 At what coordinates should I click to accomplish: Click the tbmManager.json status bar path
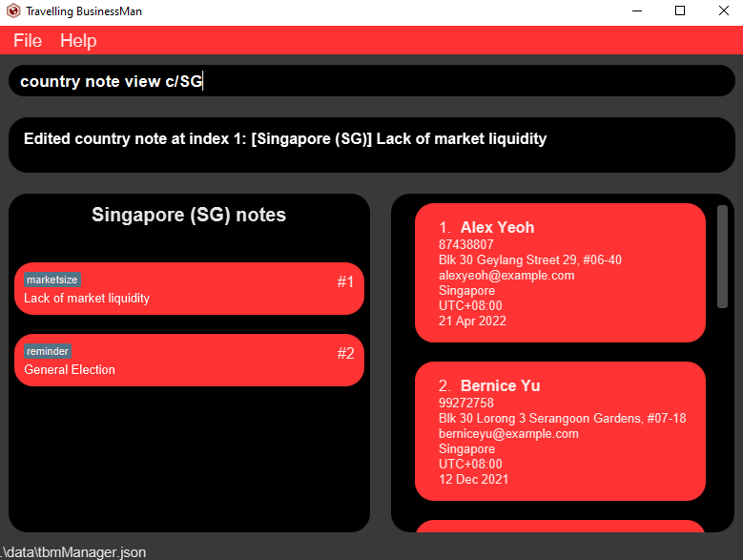click(x=73, y=551)
